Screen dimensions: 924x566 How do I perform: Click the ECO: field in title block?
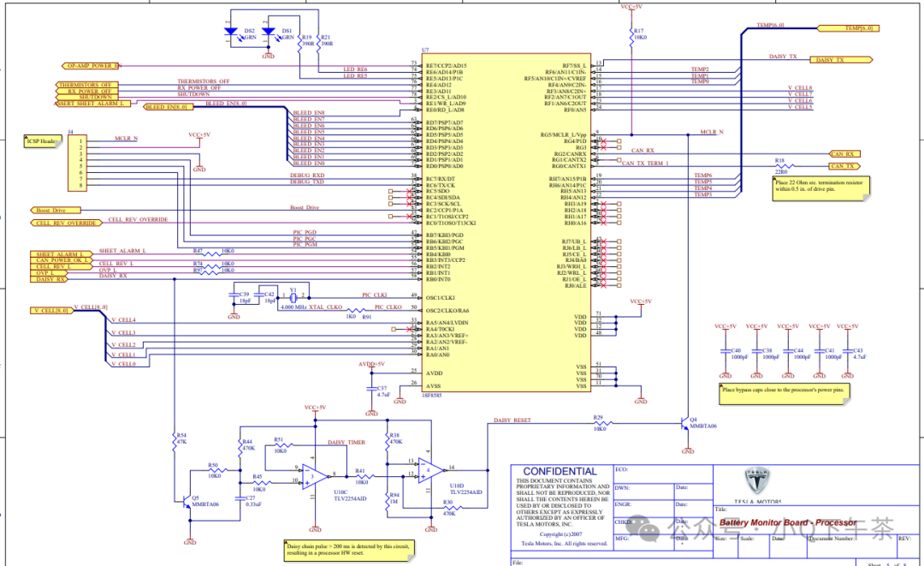[x=663, y=474]
